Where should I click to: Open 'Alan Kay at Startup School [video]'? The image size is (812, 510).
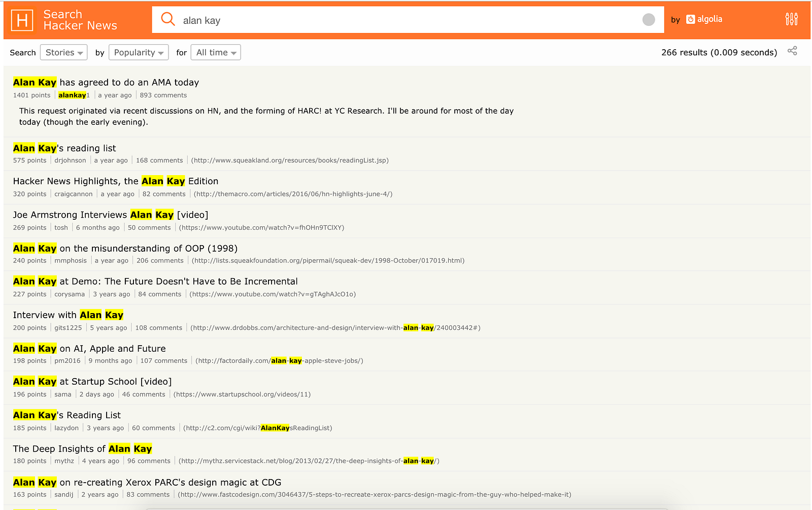92,382
